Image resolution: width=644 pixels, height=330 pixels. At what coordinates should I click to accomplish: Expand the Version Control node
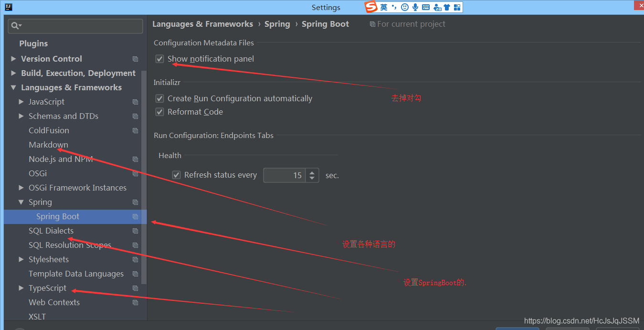13,59
